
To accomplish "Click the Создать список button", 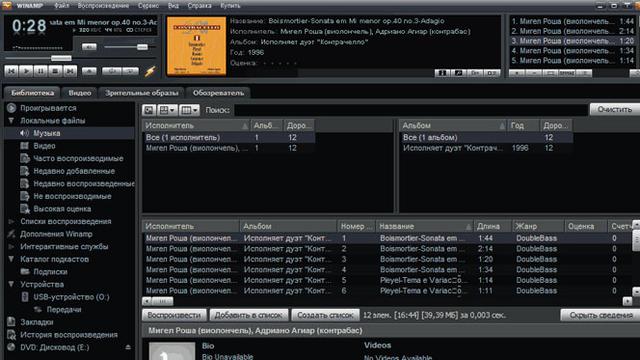I will point(325,315).
